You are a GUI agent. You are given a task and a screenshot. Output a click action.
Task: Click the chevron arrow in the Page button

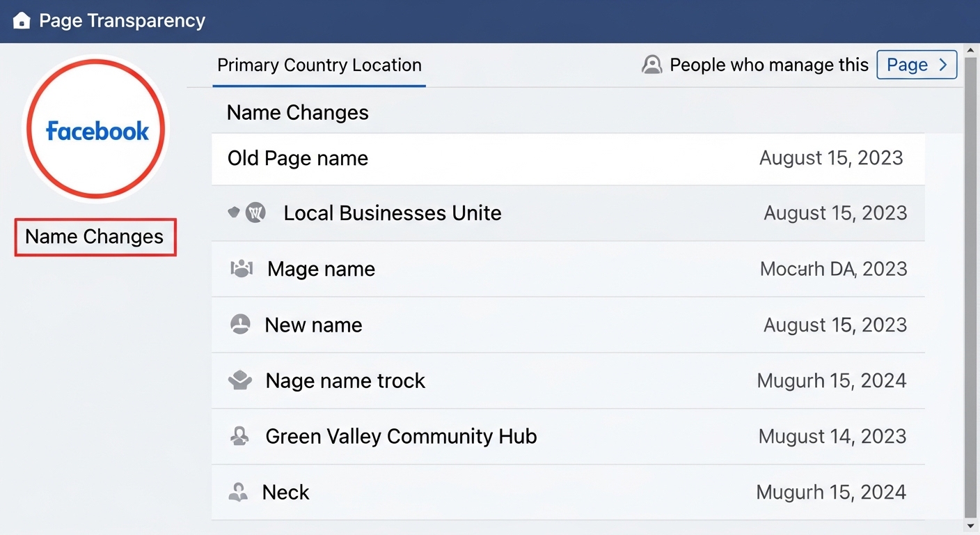pos(943,65)
